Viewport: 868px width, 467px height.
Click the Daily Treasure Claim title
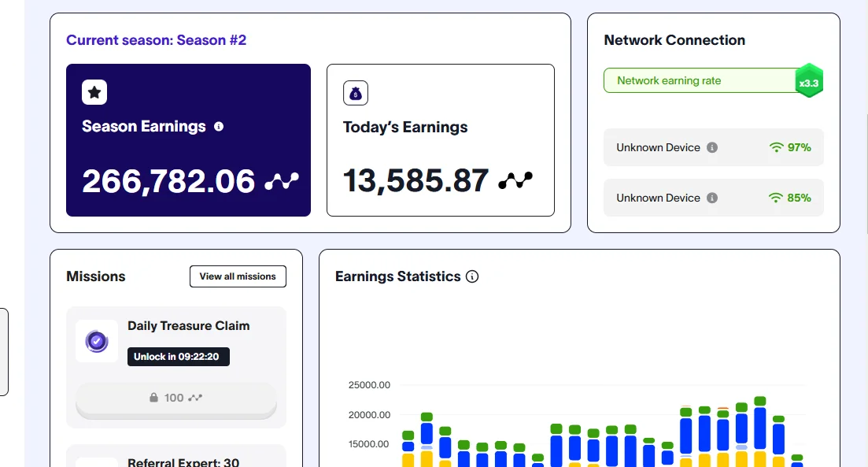tap(188, 326)
